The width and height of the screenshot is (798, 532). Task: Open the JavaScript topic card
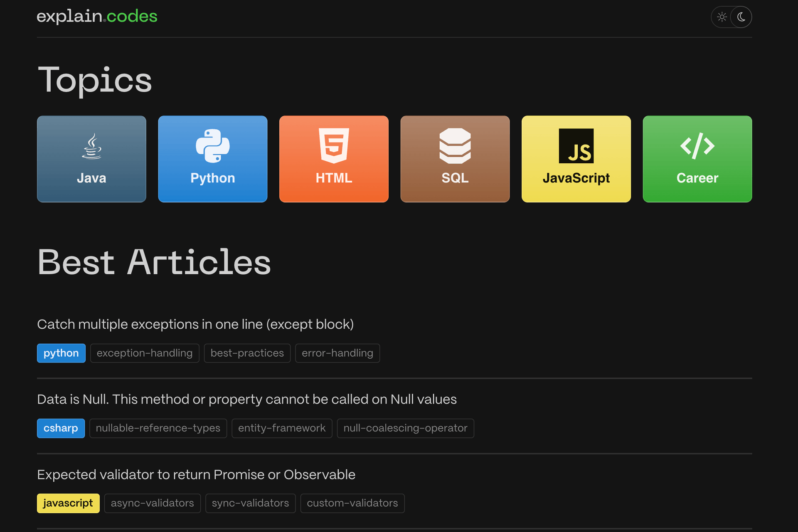coord(576,159)
